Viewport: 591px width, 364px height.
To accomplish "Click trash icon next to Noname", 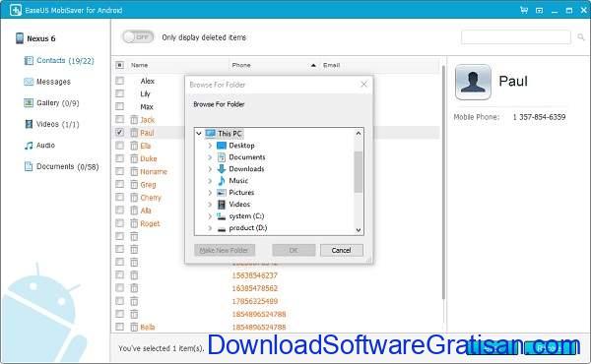I will point(134,171).
